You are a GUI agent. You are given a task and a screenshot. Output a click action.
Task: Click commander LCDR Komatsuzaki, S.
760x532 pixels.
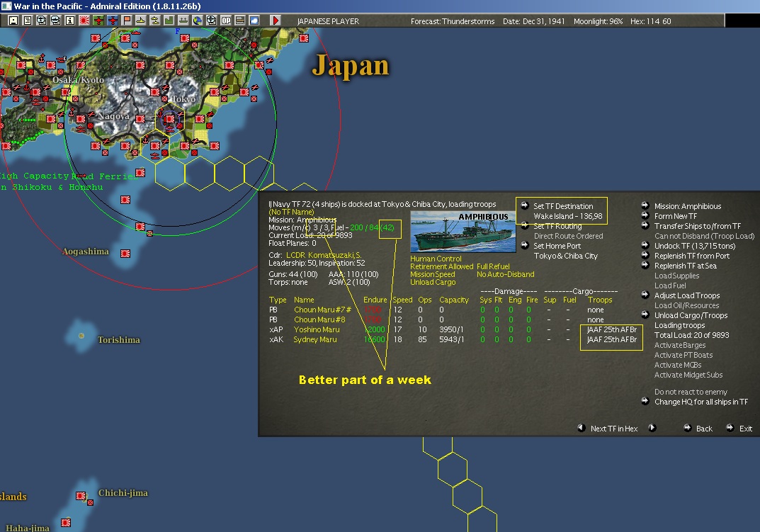323,254
